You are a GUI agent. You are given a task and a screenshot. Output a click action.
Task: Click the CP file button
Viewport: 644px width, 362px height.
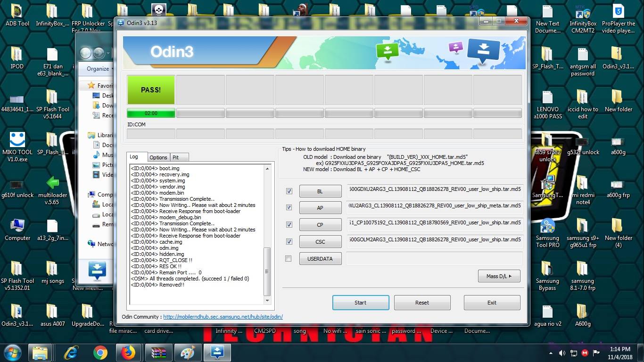click(x=320, y=225)
